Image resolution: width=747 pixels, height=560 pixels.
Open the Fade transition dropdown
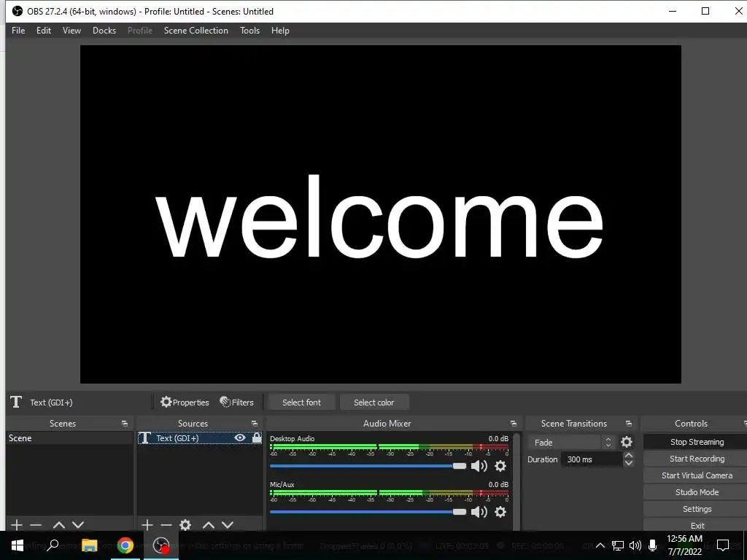pos(570,443)
